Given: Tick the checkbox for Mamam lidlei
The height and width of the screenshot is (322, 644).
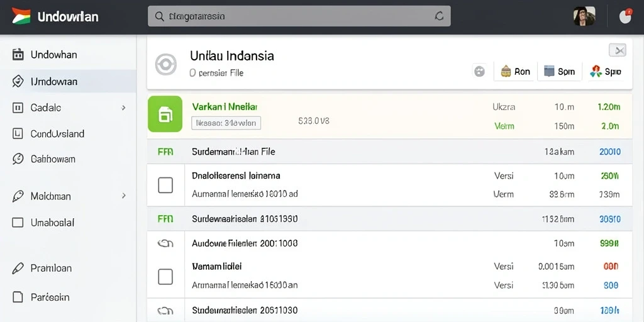Looking at the screenshot, I should [x=165, y=277].
